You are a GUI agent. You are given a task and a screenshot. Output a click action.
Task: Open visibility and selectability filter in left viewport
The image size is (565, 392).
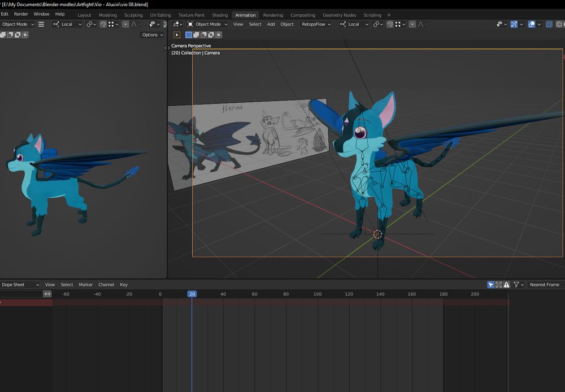[x=154, y=24]
